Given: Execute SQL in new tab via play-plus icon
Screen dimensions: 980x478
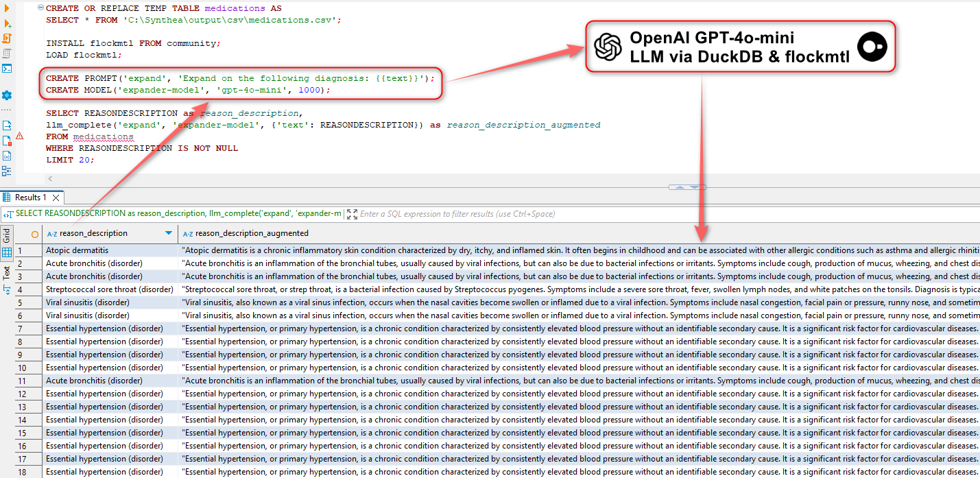Looking at the screenshot, I should click(x=7, y=23).
